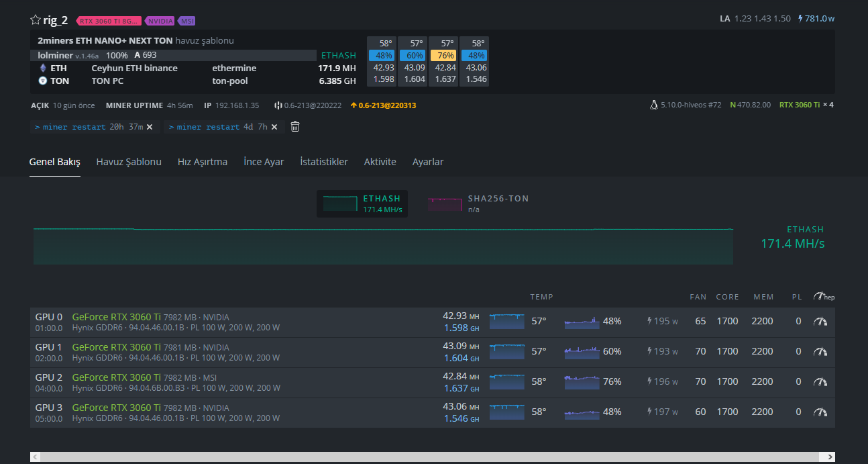The width and height of the screenshot is (868, 464).
Task: Click the RTX 3060 Ti 8G pink tag
Action: 109,21
